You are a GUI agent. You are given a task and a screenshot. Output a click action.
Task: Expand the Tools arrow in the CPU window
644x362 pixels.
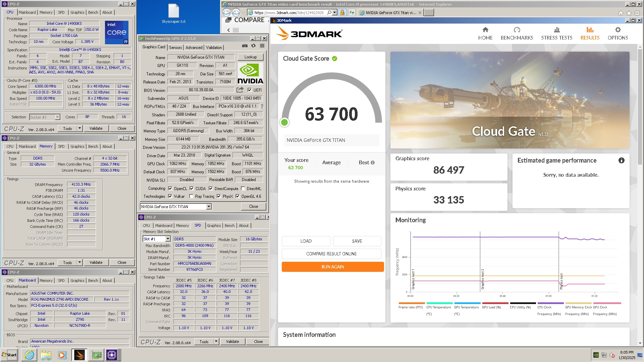tap(79, 128)
